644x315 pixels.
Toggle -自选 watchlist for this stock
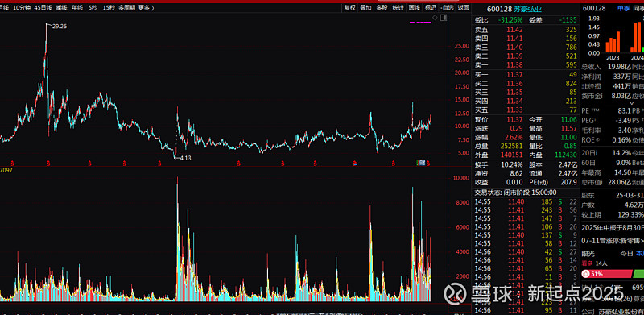pos(447,7)
